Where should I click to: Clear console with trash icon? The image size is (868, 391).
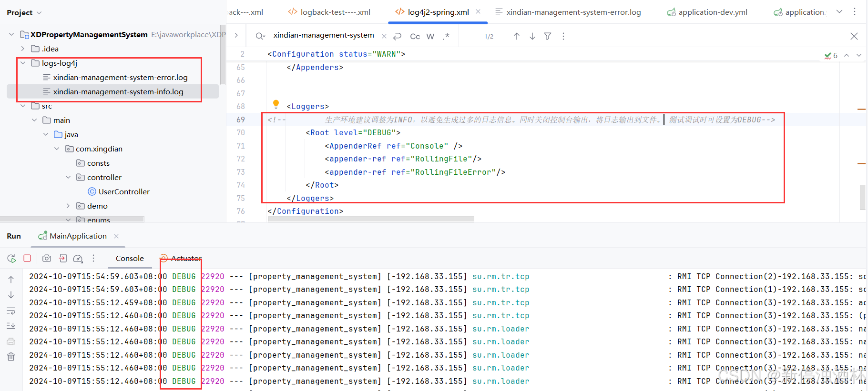(11, 357)
